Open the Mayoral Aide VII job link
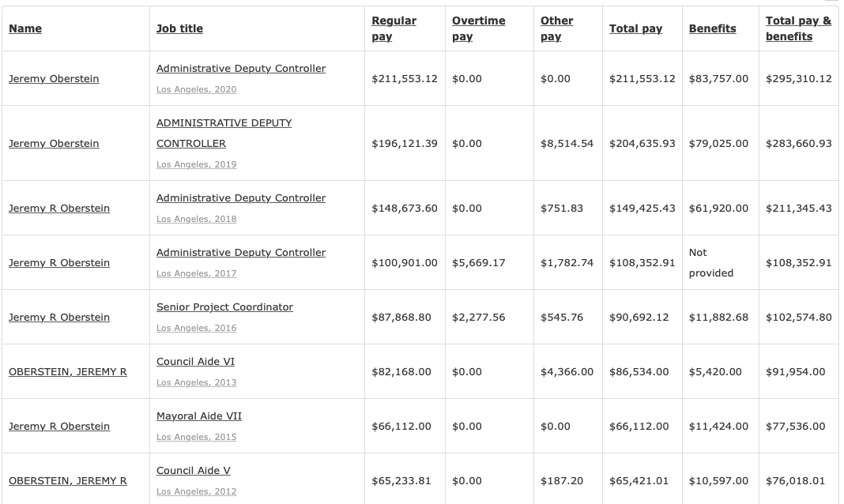The height and width of the screenshot is (504, 844). (198, 416)
